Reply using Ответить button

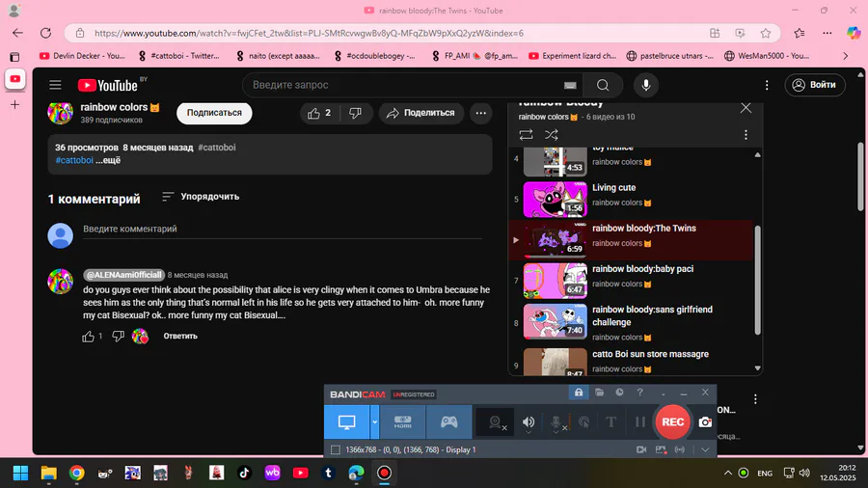click(180, 336)
